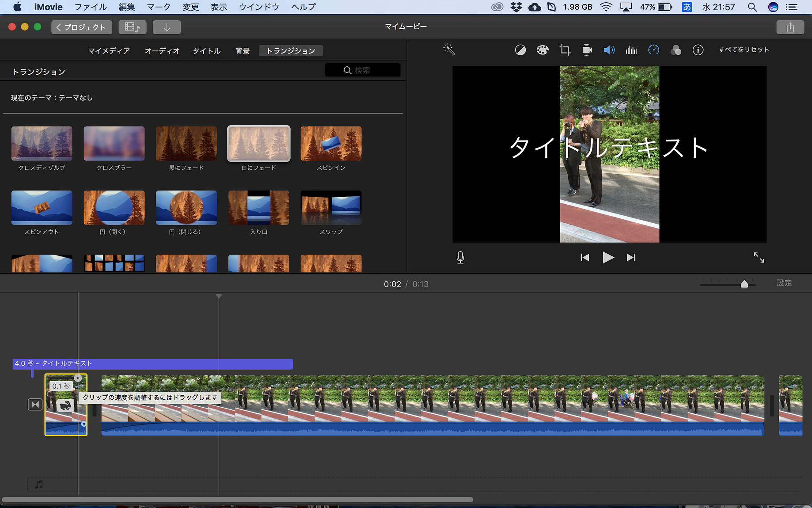The width and height of the screenshot is (812, 508).
Task: Open the Notification Center list icon
Action: click(x=792, y=7)
